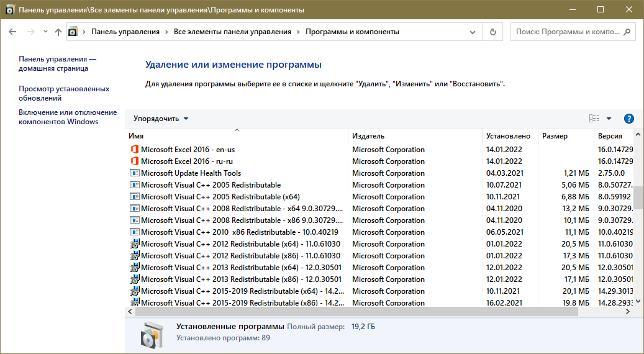This screenshot has height=354, width=644.
Task: Open recent locations dropdown arrow
Action: tap(45, 32)
